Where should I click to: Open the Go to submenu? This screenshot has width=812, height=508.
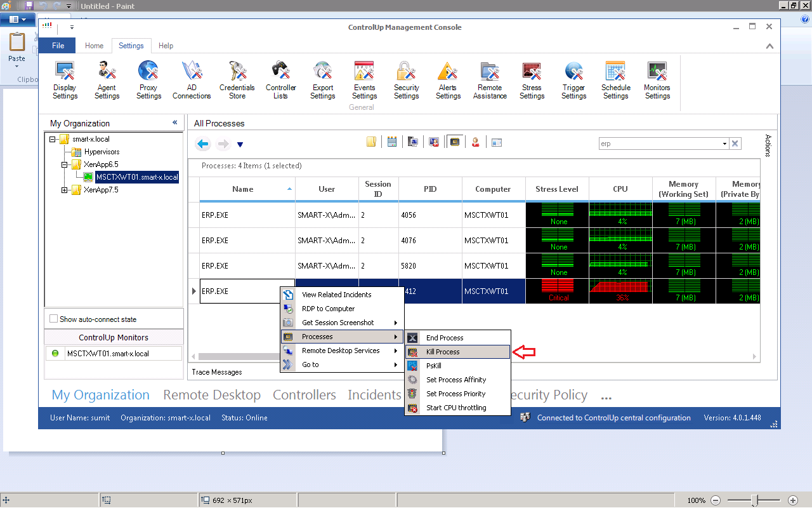pyautogui.click(x=342, y=364)
